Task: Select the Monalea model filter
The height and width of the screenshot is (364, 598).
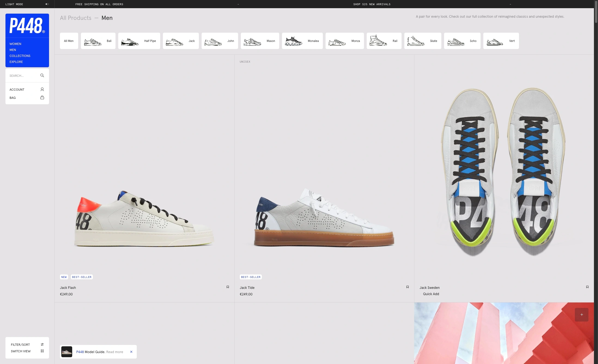Action: coord(302,41)
